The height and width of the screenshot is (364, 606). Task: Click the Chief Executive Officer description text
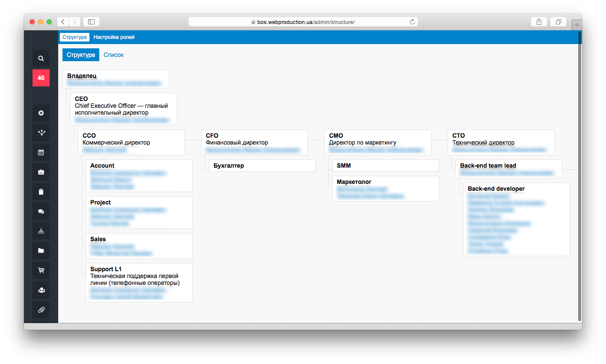point(122,109)
